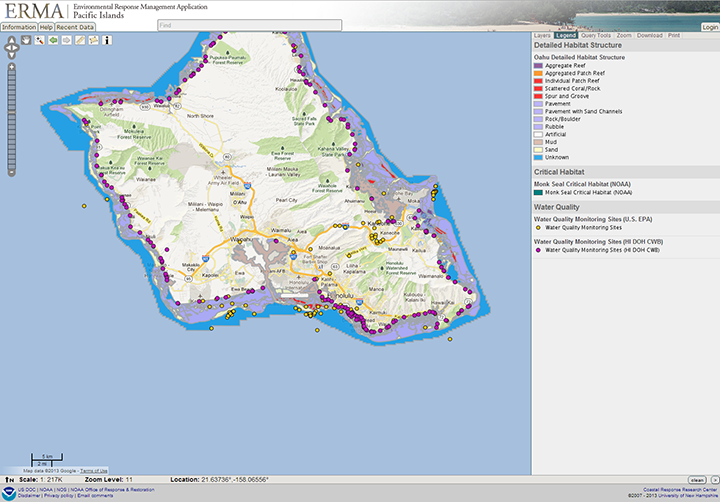
Task: Click the magenta HI DOH CWB legend symbol
Action: (538, 250)
